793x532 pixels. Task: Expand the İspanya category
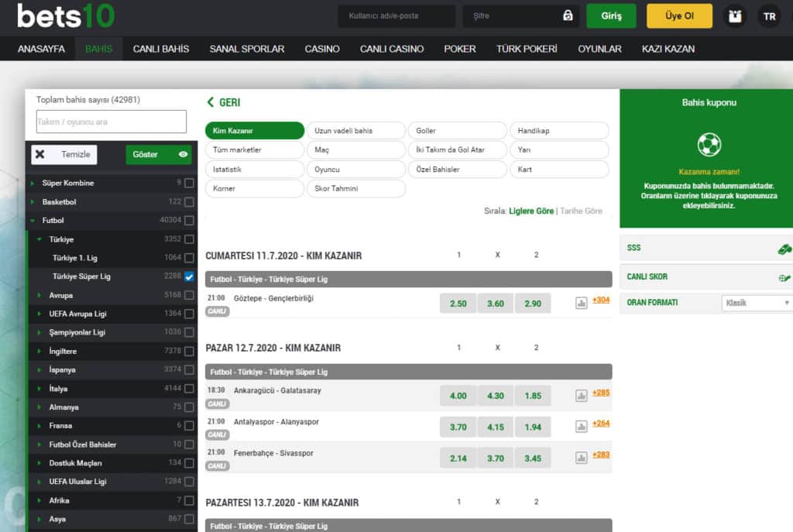click(x=39, y=369)
